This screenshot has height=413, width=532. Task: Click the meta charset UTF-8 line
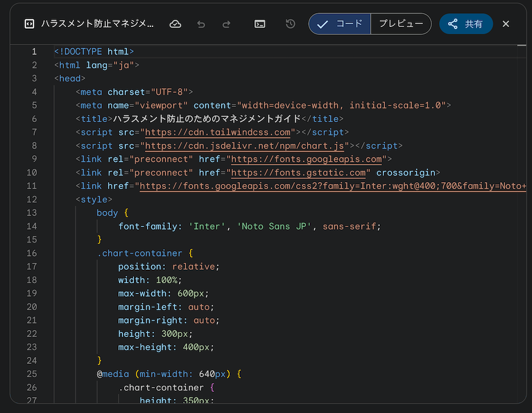(x=135, y=92)
